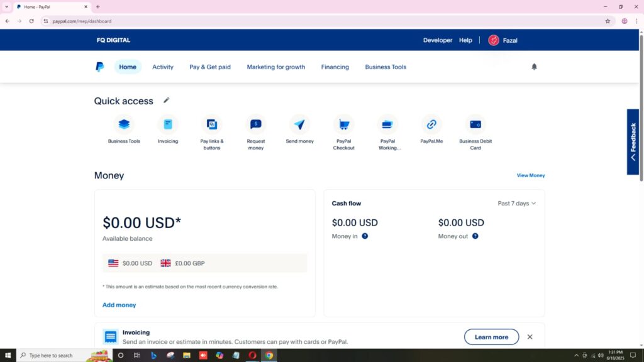
Task: Click the Add money link
Action: point(119,305)
